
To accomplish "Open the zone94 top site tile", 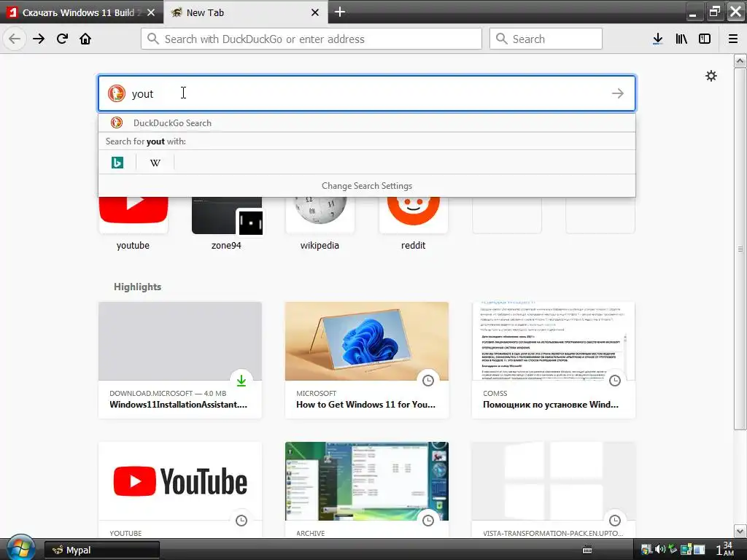I will tap(227, 224).
